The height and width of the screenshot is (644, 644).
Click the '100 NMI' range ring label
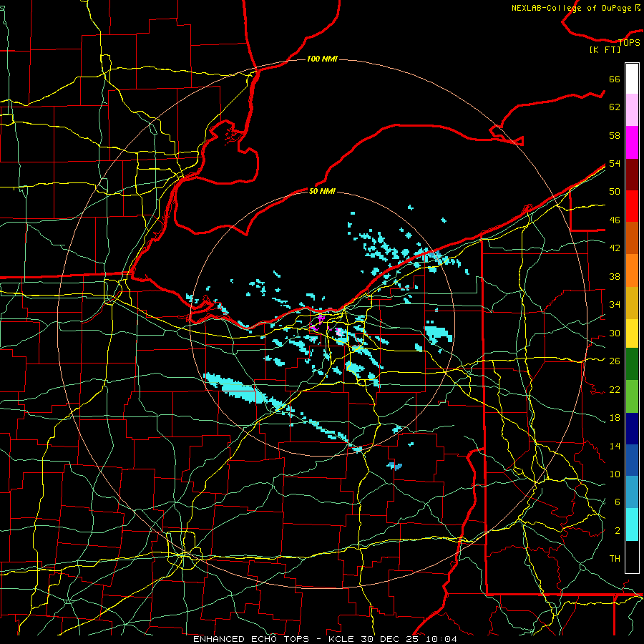coord(322,59)
